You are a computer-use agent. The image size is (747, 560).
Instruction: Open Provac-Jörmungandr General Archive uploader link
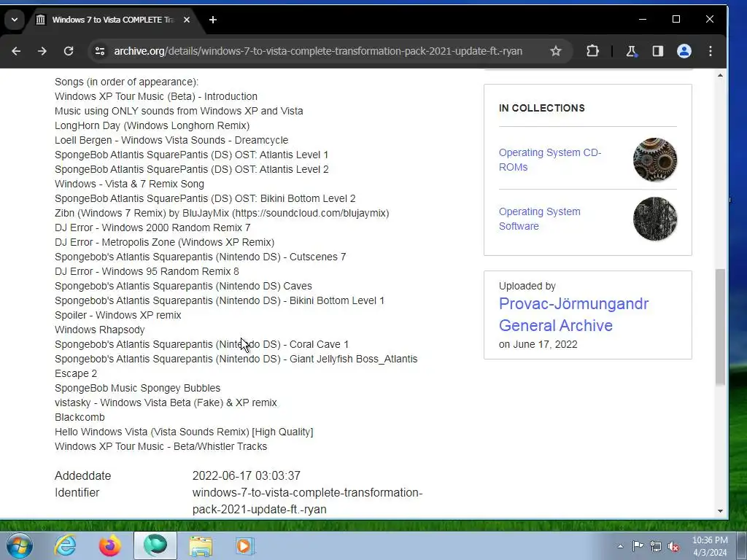573,314
